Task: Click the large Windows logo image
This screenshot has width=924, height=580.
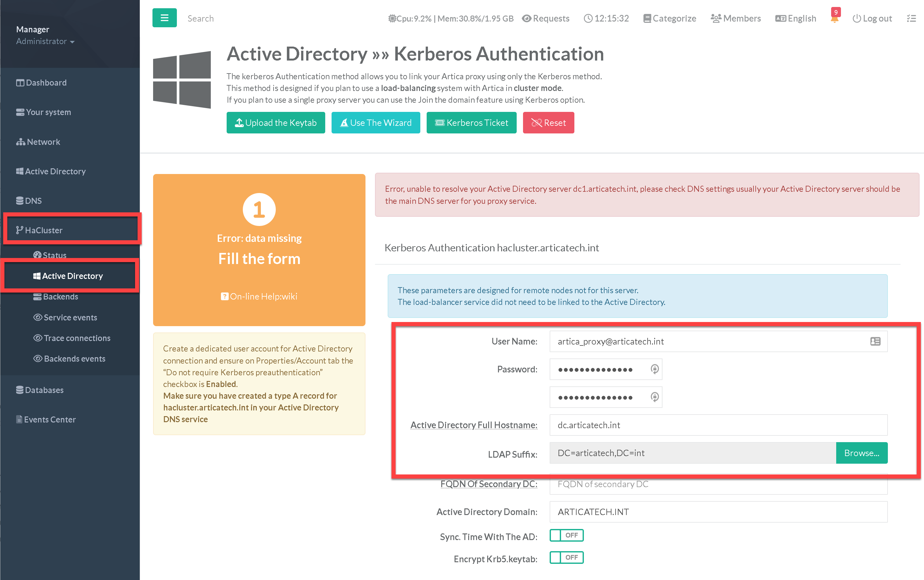Action: pyautogui.click(x=182, y=80)
